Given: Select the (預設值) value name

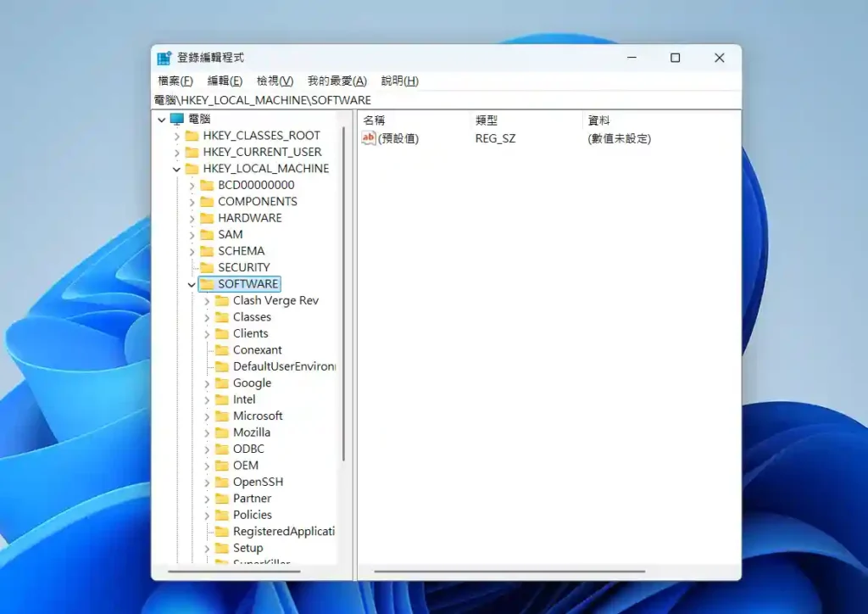Looking at the screenshot, I should pyautogui.click(x=398, y=138).
